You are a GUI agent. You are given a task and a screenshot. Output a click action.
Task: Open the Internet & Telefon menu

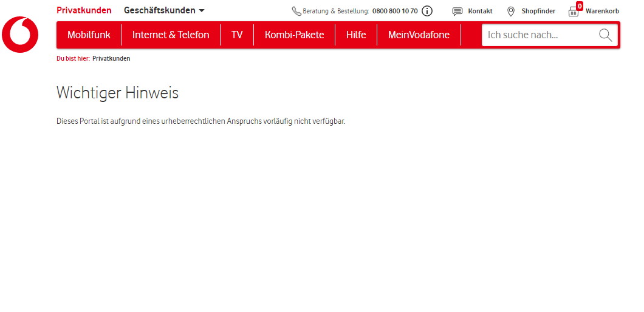(x=171, y=35)
